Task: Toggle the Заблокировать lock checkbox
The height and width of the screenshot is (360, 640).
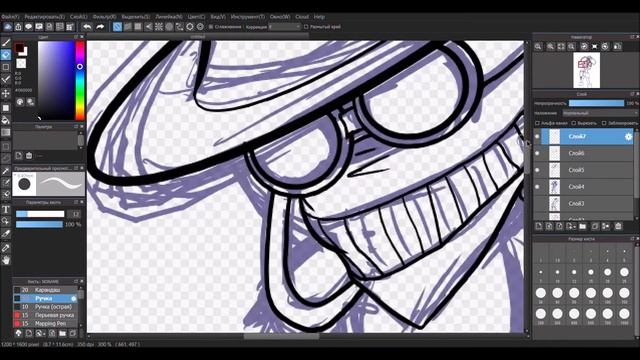Action: click(x=604, y=123)
